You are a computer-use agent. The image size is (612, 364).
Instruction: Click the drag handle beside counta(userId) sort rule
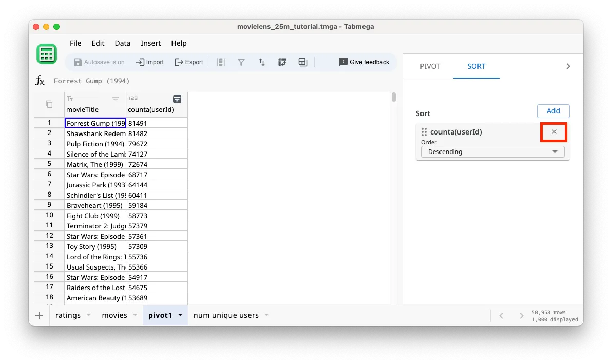(425, 132)
